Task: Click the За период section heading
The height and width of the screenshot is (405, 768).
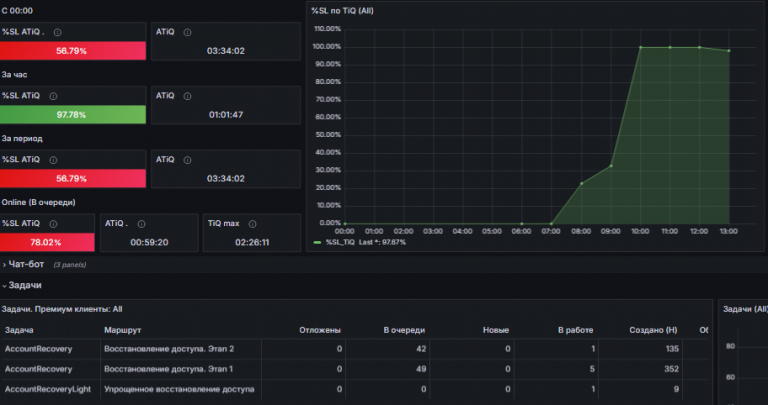Action: (x=22, y=139)
